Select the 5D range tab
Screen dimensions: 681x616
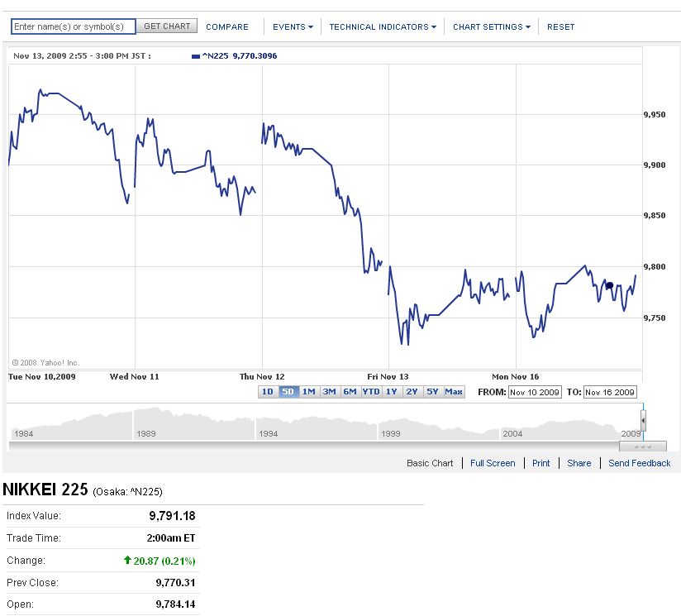(288, 392)
